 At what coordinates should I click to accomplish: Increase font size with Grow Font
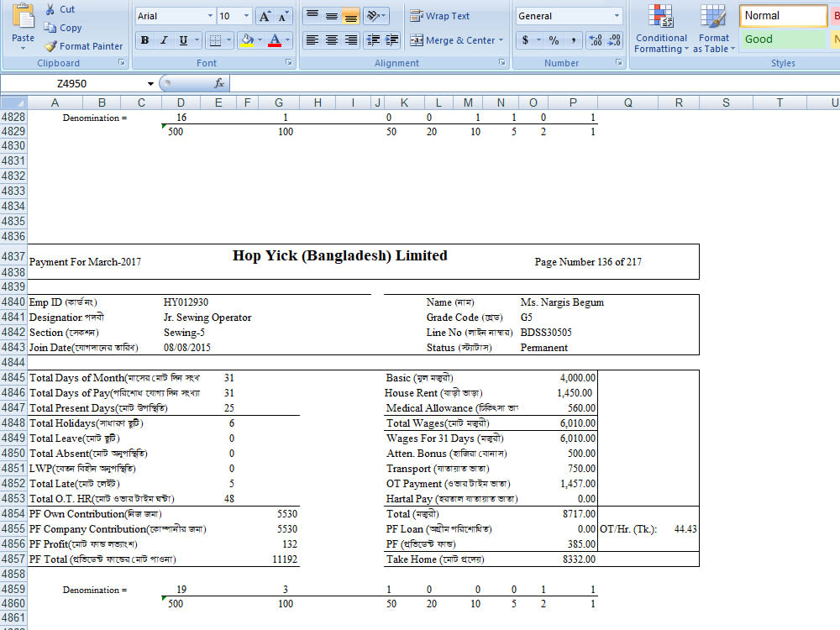click(x=264, y=16)
